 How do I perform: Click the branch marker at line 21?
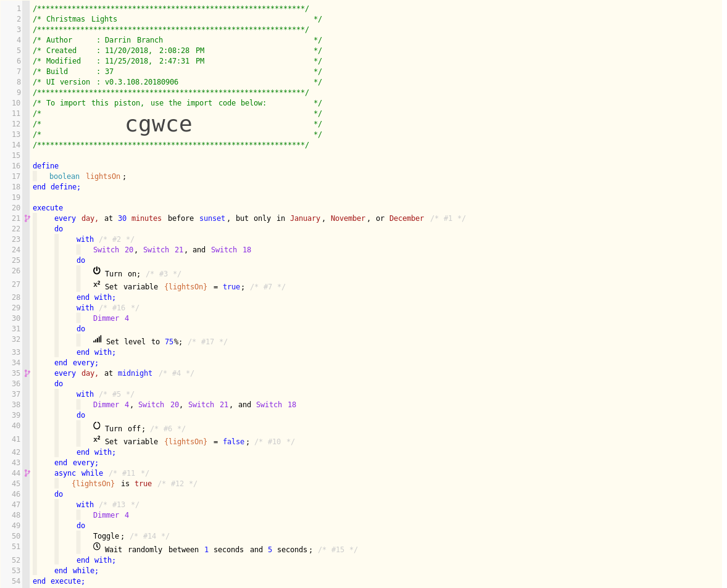click(27, 218)
